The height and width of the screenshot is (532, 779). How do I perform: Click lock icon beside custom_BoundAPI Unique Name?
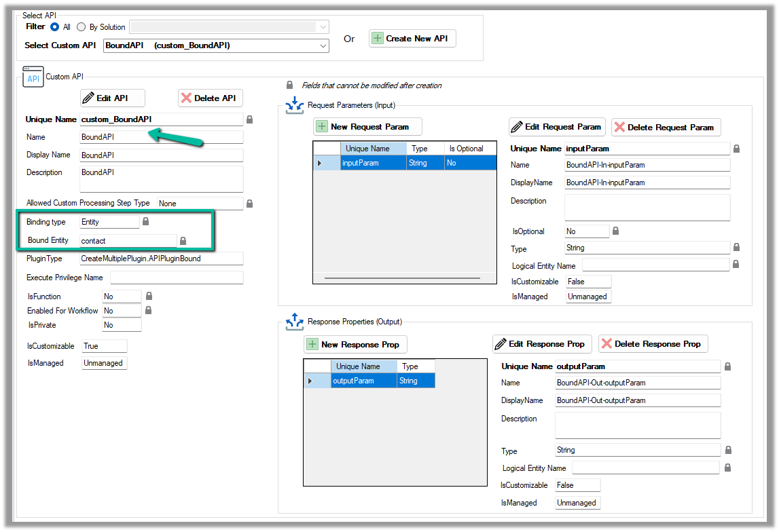point(250,119)
